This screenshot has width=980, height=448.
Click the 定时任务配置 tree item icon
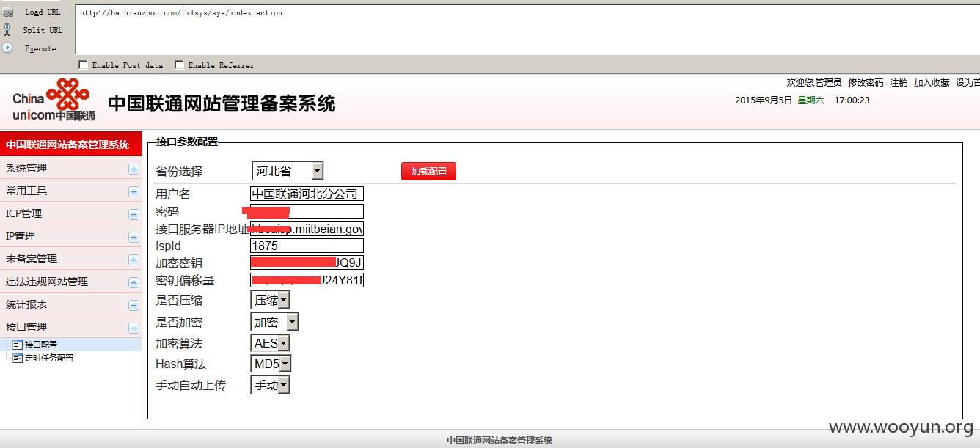(x=18, y=358)
